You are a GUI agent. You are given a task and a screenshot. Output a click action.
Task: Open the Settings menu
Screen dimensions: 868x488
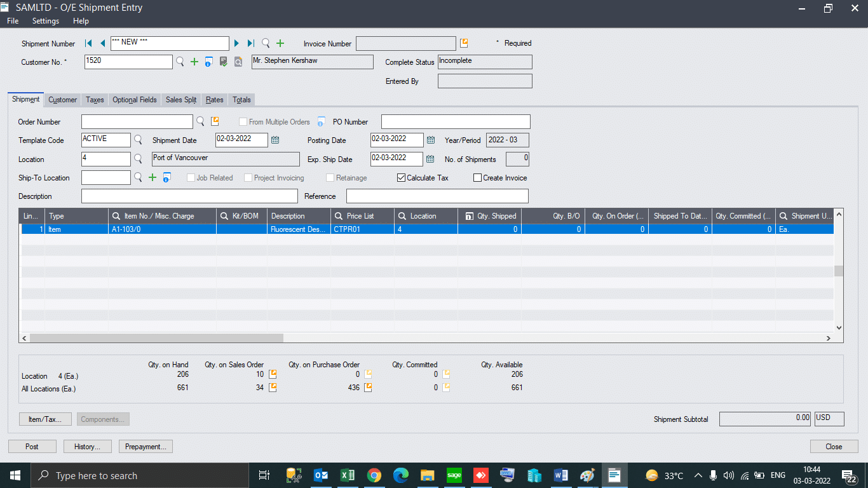(x=45, y=21)
